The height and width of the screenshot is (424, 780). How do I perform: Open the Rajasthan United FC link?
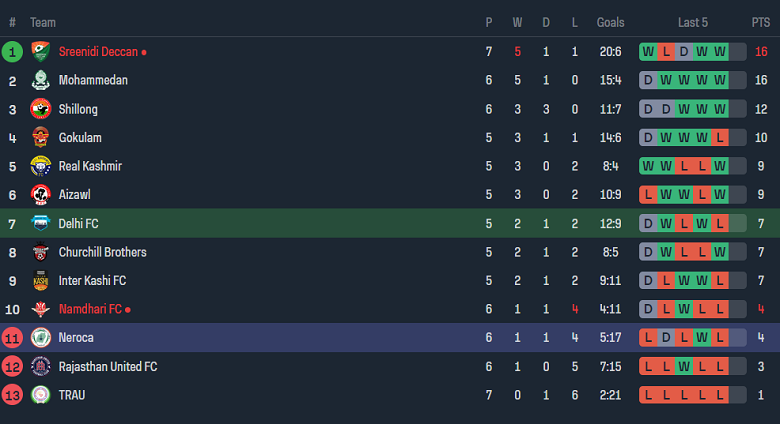pyautogui.click(x=108, y=367)
